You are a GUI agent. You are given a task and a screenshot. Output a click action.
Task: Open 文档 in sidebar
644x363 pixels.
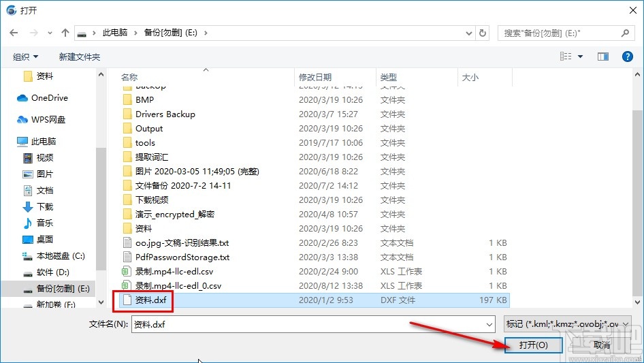[x=38, y=190]
